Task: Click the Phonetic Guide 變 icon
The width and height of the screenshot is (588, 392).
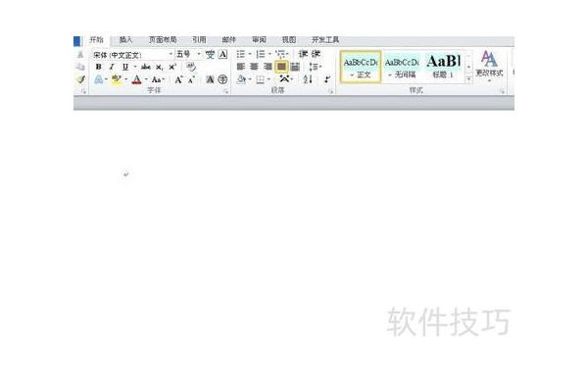Action: (210, 55)
